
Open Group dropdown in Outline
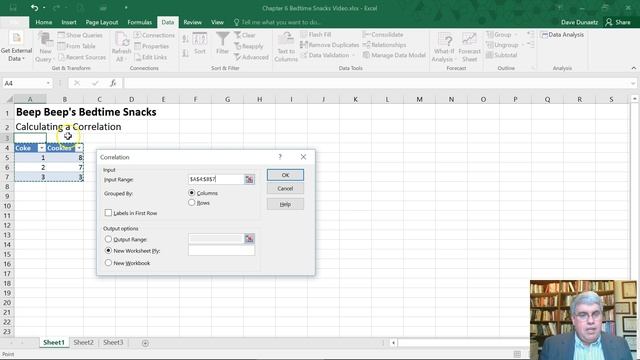pos(516,35)
